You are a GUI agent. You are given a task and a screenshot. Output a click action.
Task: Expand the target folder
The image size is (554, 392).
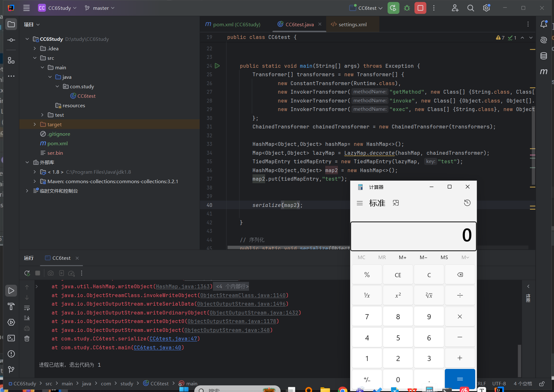[35, 124]
